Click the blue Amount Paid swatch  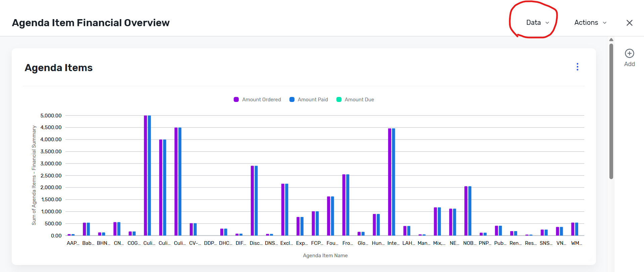(x=292, y=100)
